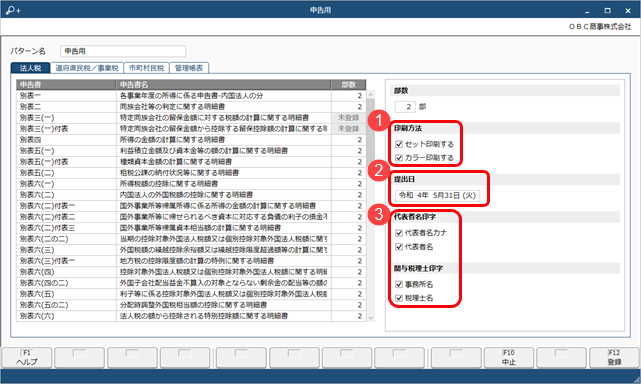Select the 別表六(二) row
The height and width of the screenshot is (384, 641).
coord(191,195)
